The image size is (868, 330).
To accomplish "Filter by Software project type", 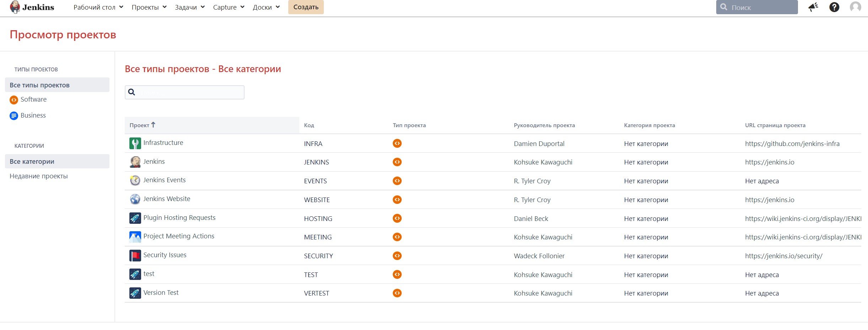I will click(33, 99).
